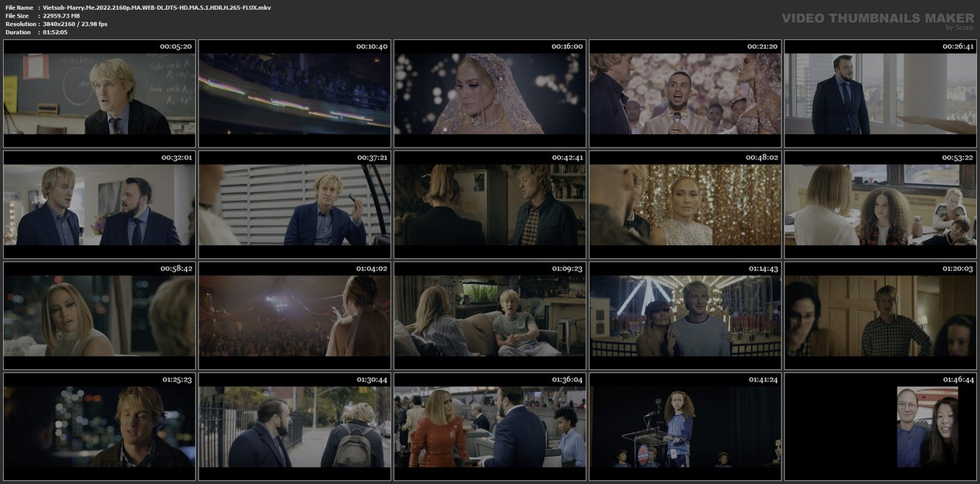View the thumbnail at 00:53:22
The image size is (980, 484).
coord(880,204)
